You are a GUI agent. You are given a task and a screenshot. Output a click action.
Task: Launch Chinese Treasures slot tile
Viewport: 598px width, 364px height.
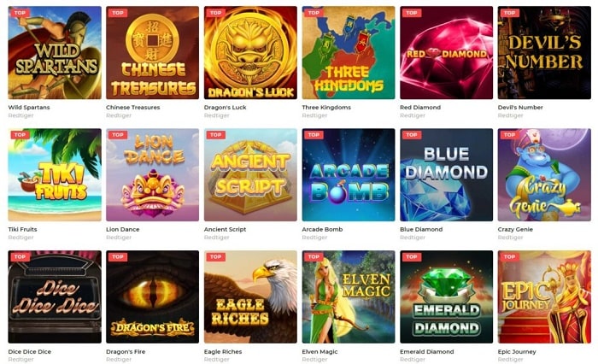[153, 53]
